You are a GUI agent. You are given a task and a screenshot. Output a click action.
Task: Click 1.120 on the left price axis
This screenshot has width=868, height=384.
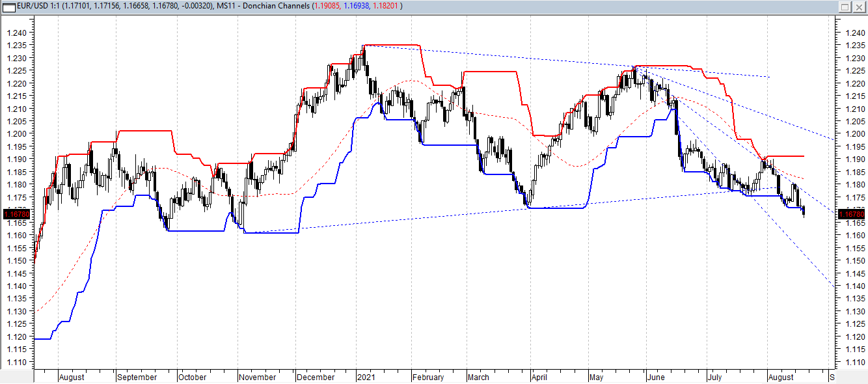click(x=16, y=336)
